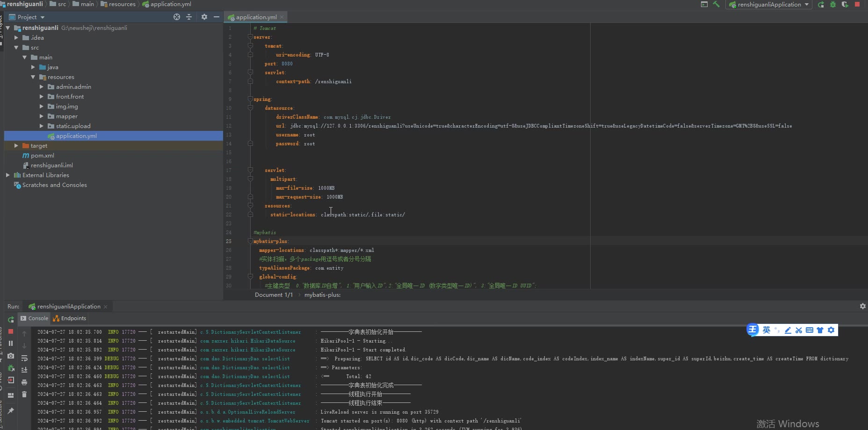Stop the application using the red square in top toolbar
Screen dimensions: 868x430
tap(857, 4)
